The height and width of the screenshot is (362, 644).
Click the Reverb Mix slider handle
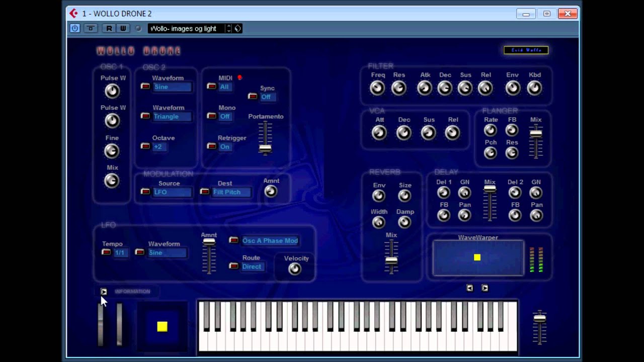tap(391, 260)
